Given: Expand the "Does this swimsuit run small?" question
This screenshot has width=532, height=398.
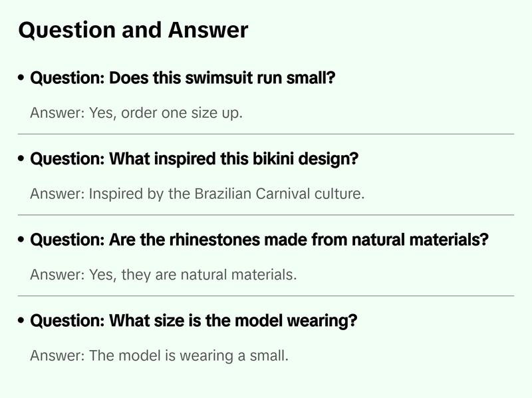Looking at the screenshot, I should pyautogui.click(x=182, y=79).
